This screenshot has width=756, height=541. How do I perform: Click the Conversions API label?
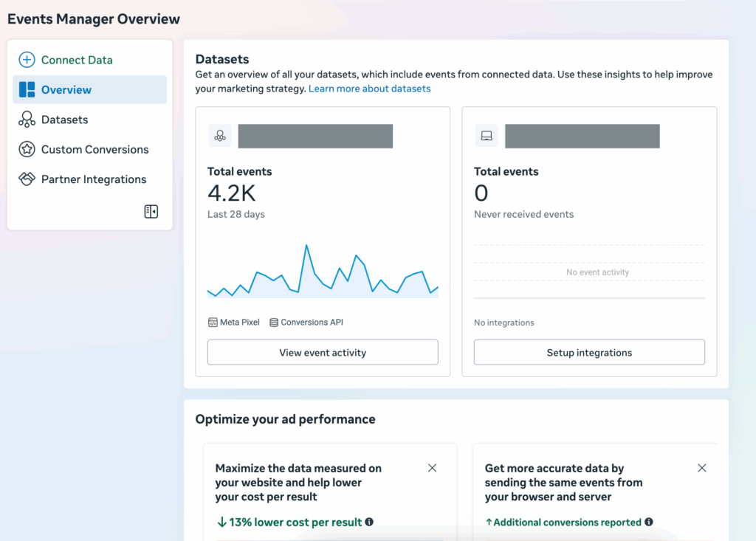pos(312,323)
